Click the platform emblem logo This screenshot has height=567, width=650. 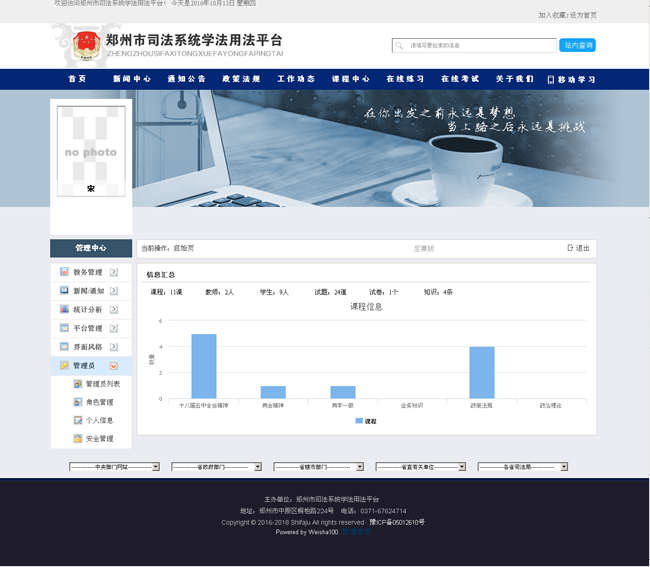(86, 46)
